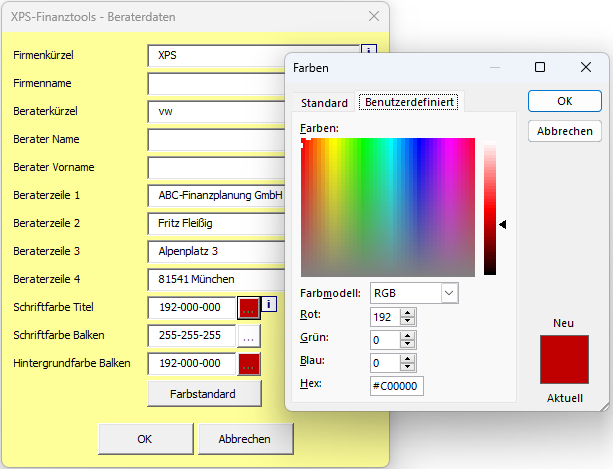Open info icon next to Schriftfarbe Titel
Screen dimensions: 613x469
269,304
